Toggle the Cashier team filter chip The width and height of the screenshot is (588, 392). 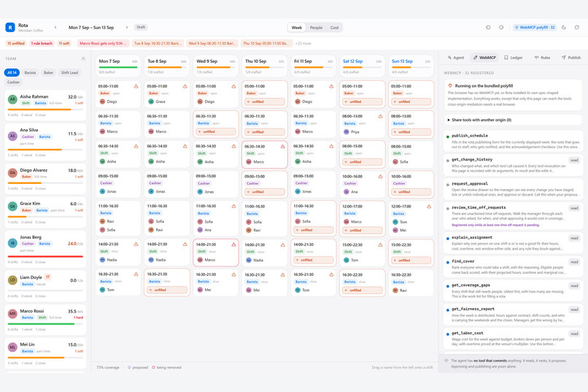click(14, 82)
